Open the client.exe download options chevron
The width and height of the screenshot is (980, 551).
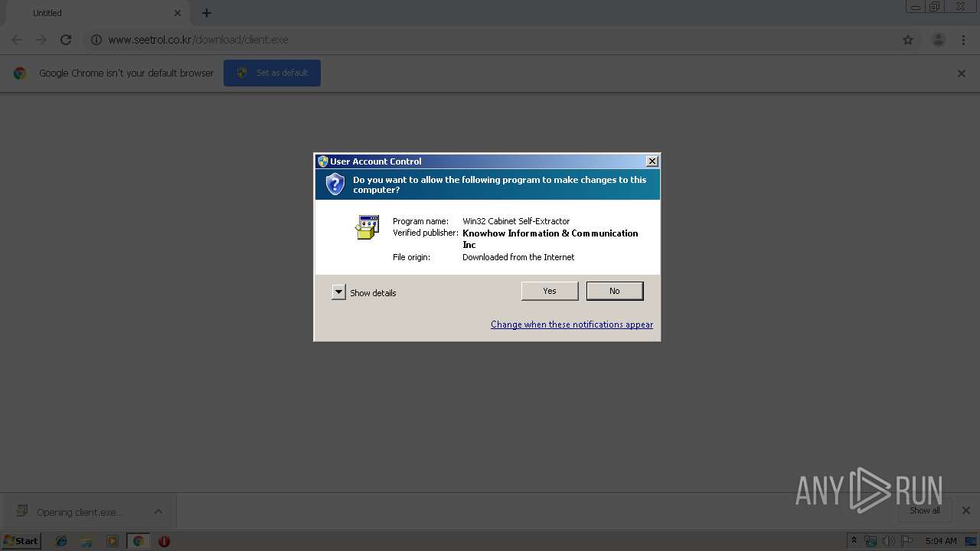coord(158,512)
